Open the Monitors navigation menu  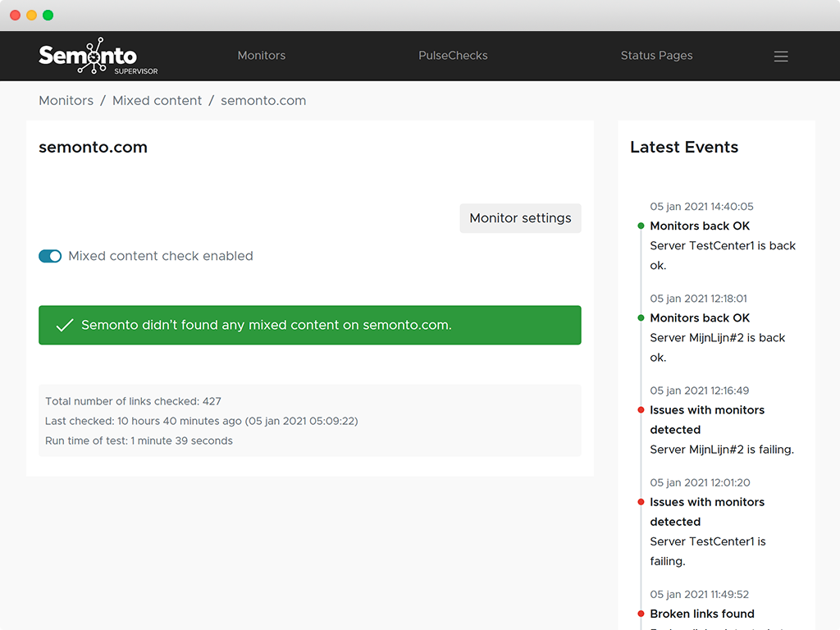261,56
